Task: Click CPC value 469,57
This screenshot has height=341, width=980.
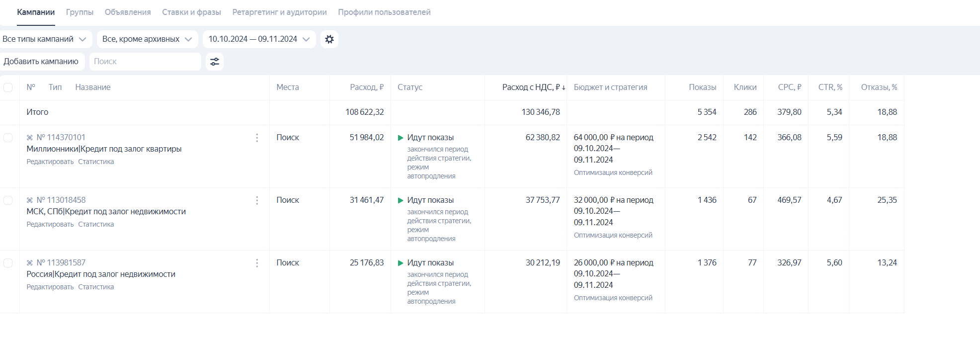Action: point(790,200)
